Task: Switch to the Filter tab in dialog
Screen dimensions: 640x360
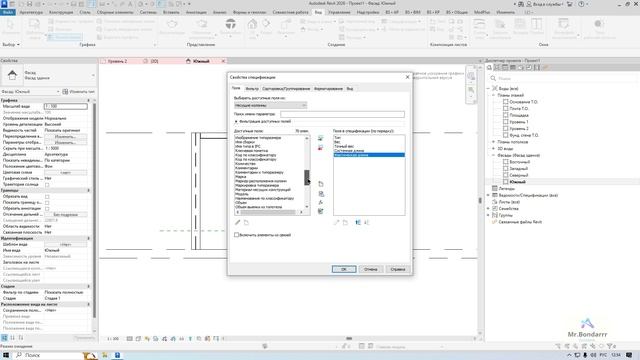Action: coord(252,89)
